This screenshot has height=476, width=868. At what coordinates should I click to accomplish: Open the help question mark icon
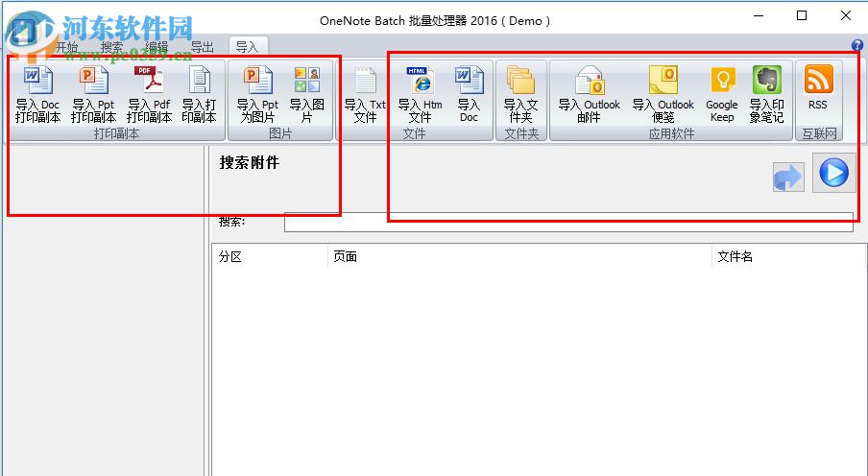856,45
